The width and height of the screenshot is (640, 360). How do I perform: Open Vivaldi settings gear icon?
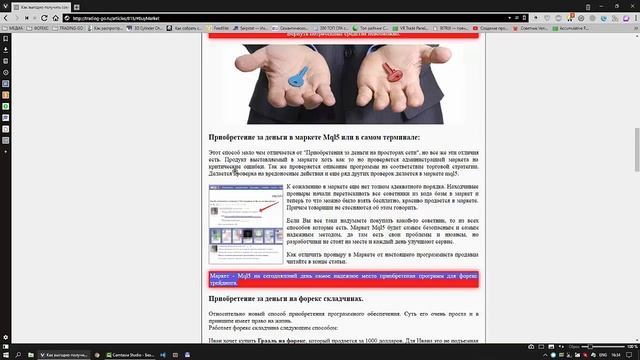[6, 337]
